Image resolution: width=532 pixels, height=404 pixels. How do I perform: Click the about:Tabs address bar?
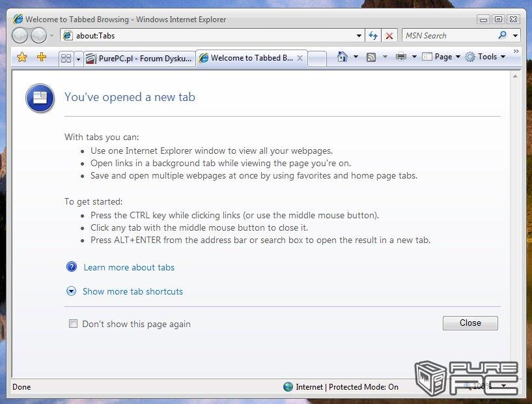point(212,35)
